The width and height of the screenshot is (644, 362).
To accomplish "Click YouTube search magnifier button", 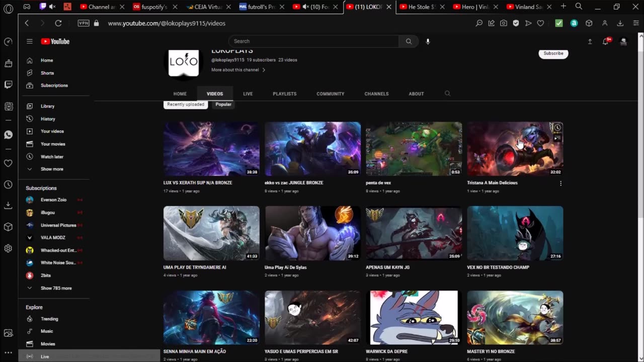I will (x=409, y=41).
